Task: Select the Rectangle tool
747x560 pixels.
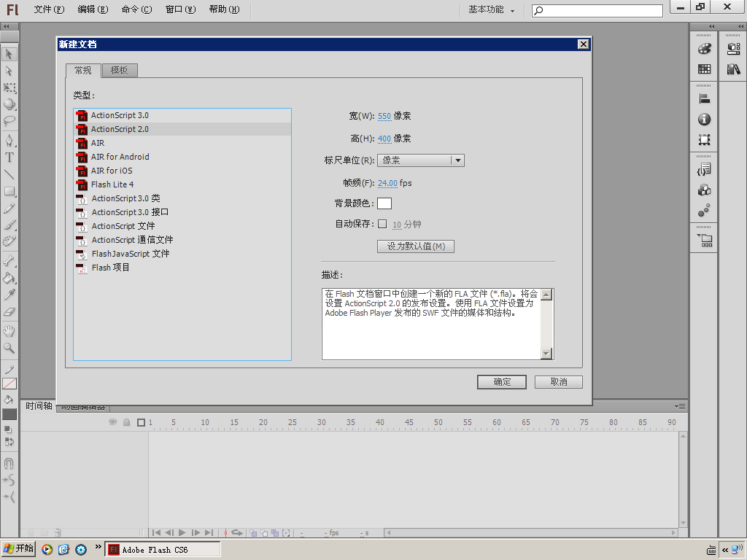Action: pyautogui.click(x=9, y=192)
